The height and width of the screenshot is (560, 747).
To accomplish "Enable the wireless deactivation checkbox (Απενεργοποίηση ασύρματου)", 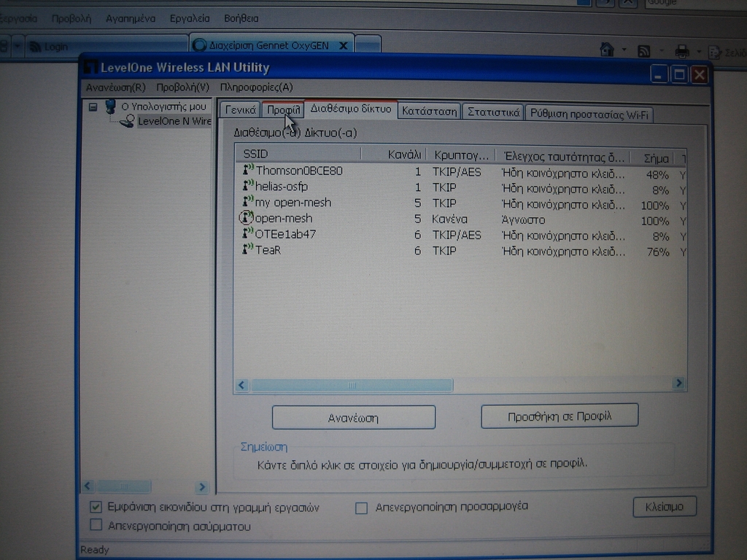I will tap(96, 525).
